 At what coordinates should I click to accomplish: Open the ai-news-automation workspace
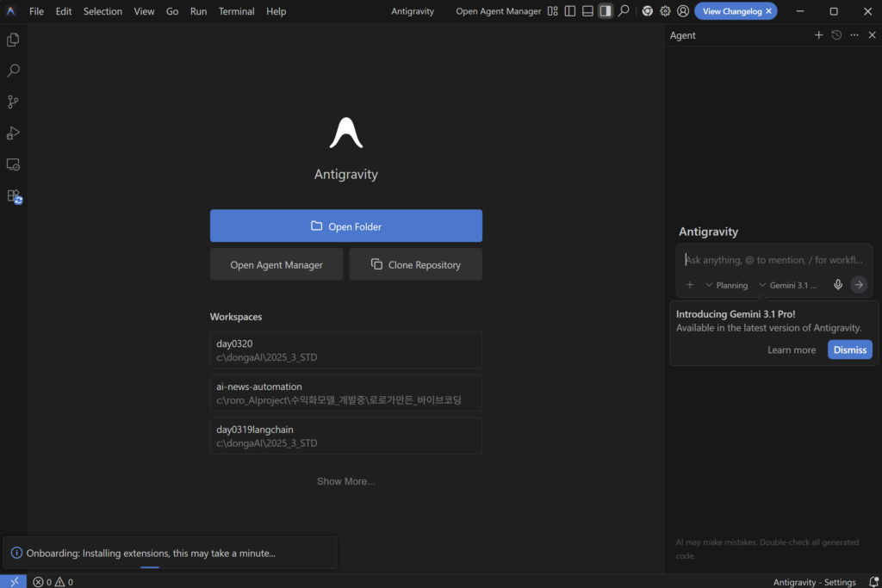tap(346, 393)
